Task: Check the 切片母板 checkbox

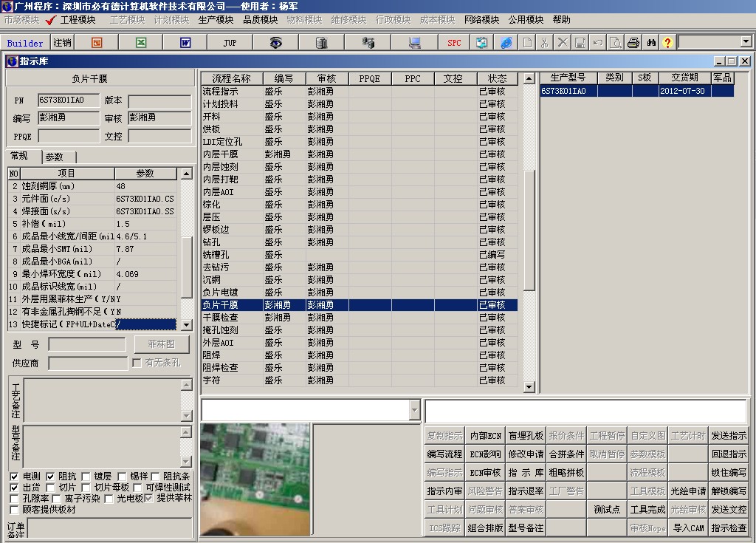Action: (x=86, y=488)
